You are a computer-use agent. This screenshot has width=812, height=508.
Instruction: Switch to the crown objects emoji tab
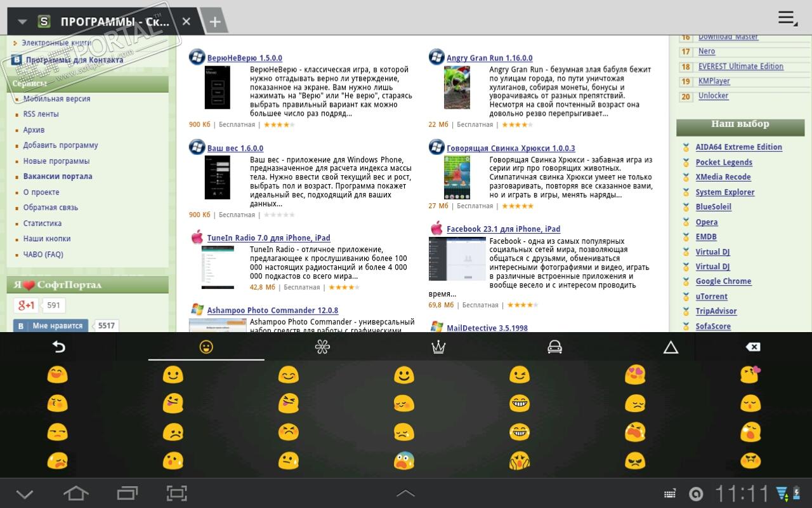(438, 347)
